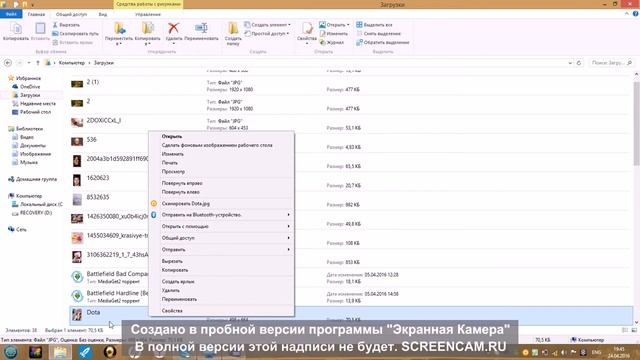
Task: Click Select all in ribbon
Action: (374, 25)
